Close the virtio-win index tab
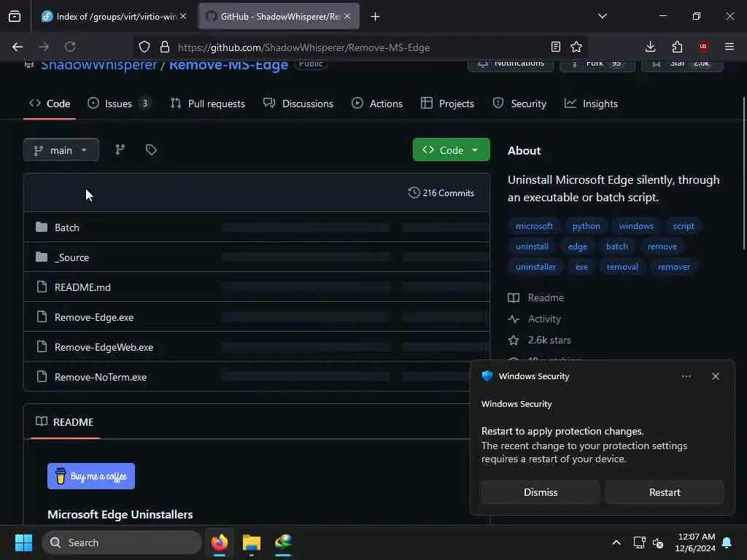 coord(183,16)
